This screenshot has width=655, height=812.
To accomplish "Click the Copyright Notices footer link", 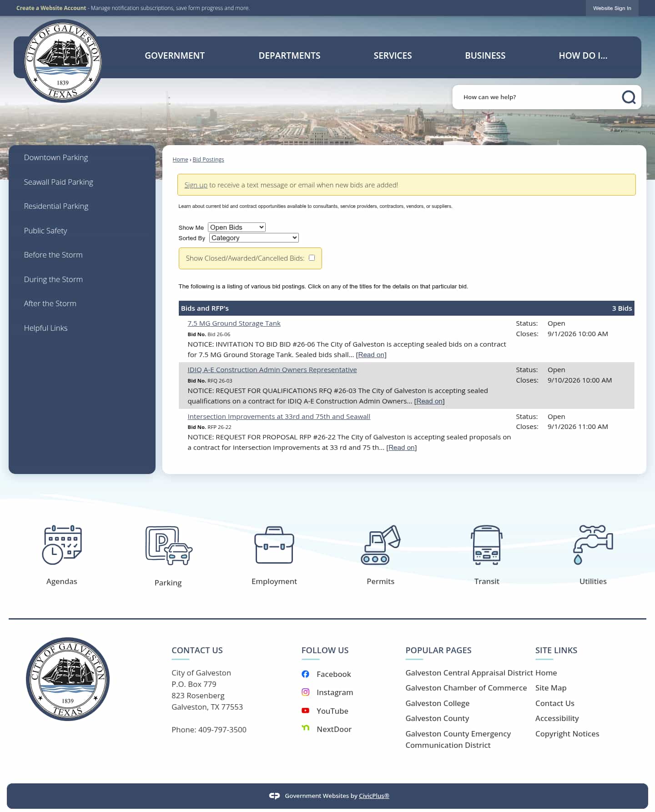I will click(567, 733).
